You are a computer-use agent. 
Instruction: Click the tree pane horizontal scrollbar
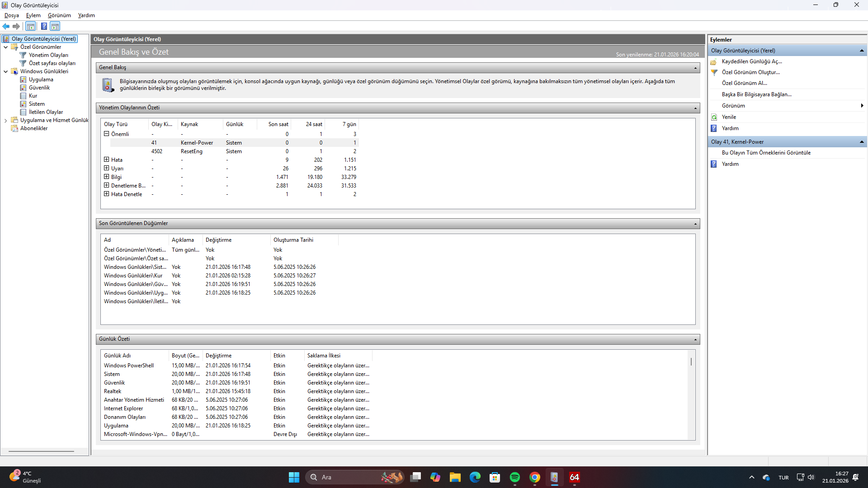point(41,451)
